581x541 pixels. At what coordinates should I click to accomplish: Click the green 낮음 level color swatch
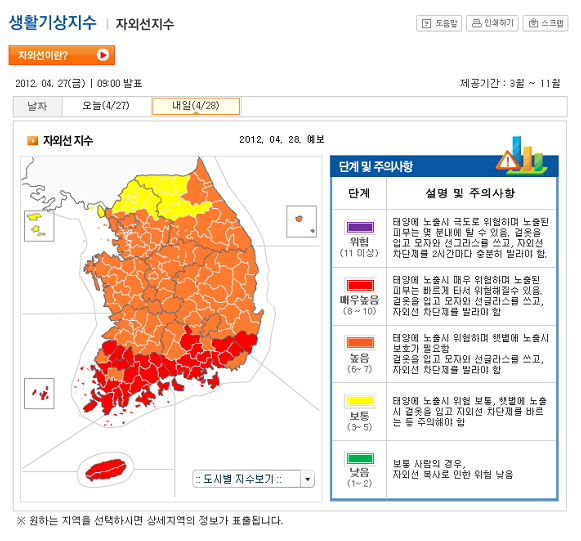pos(360,458)
